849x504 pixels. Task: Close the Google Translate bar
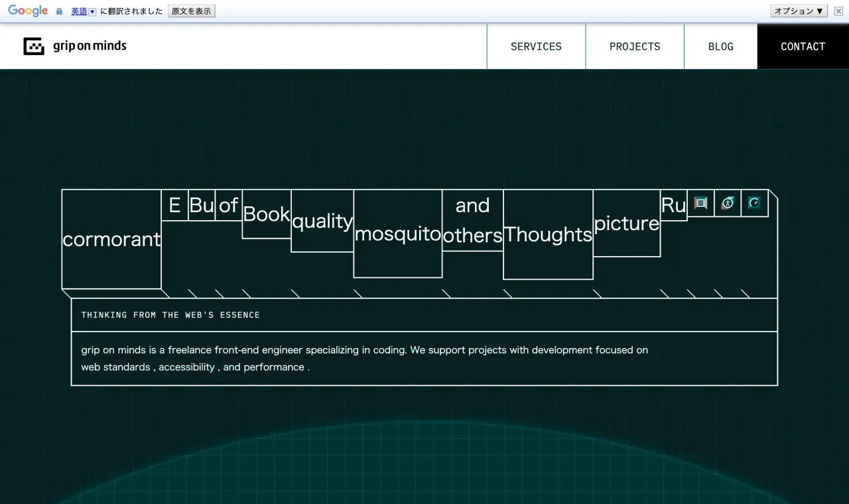[x=838, y=11]
